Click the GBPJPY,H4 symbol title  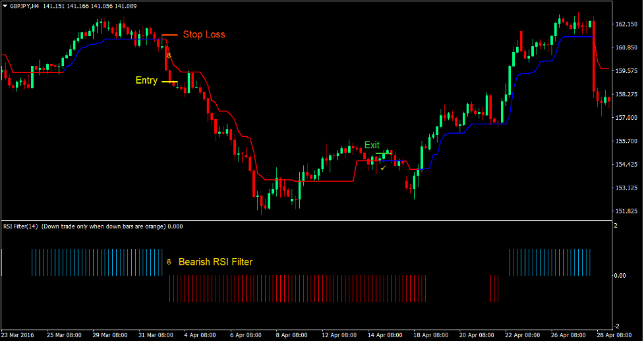[x=24, y=6]
